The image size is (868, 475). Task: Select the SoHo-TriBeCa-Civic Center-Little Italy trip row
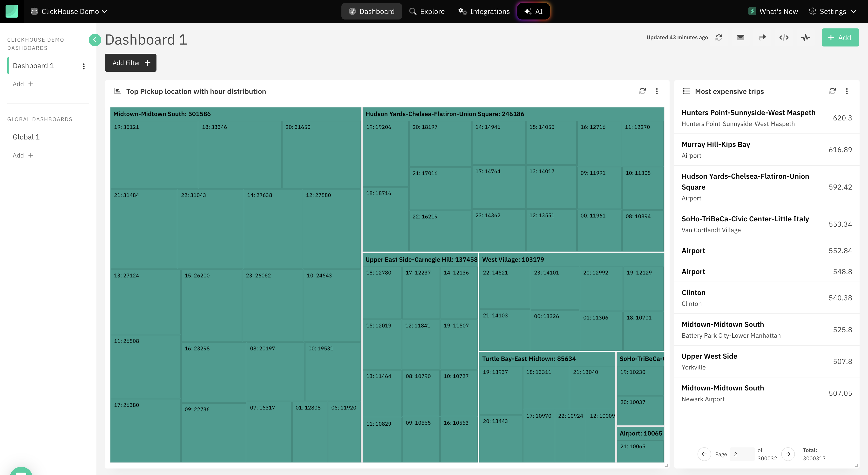[x=766, y=224]
